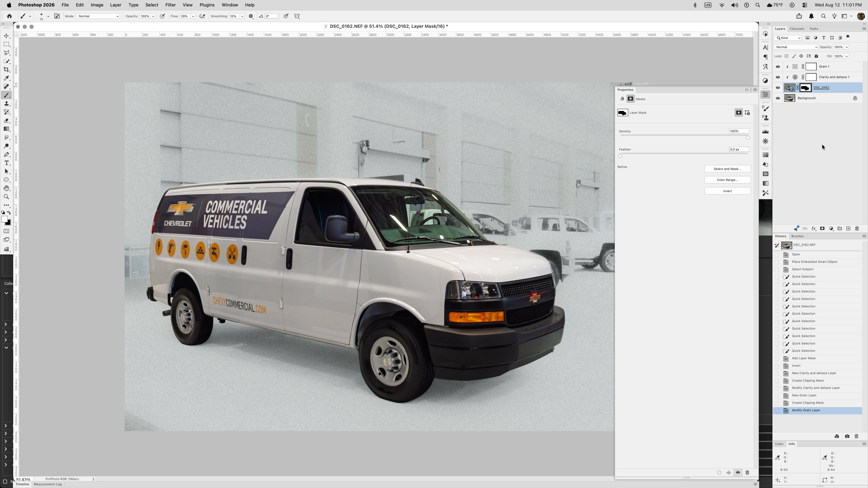
Task: Select the Clone Stamp tool
Action: tap(6, 103)
